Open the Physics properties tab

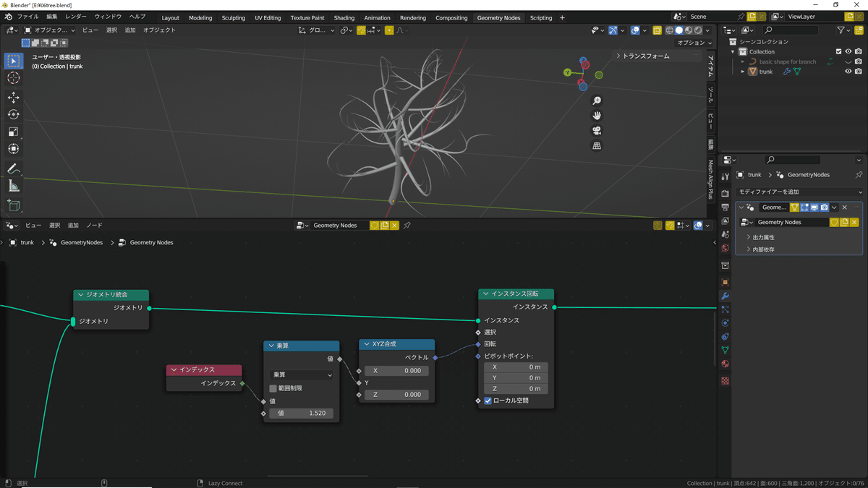coord(725,323)
